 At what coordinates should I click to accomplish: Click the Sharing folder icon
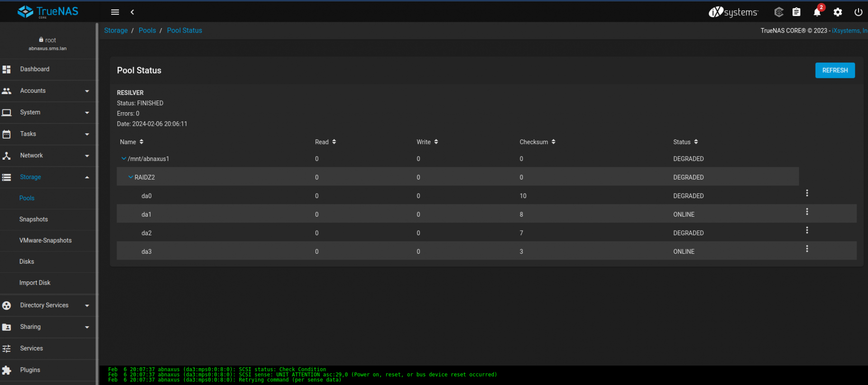coord(6,327)
